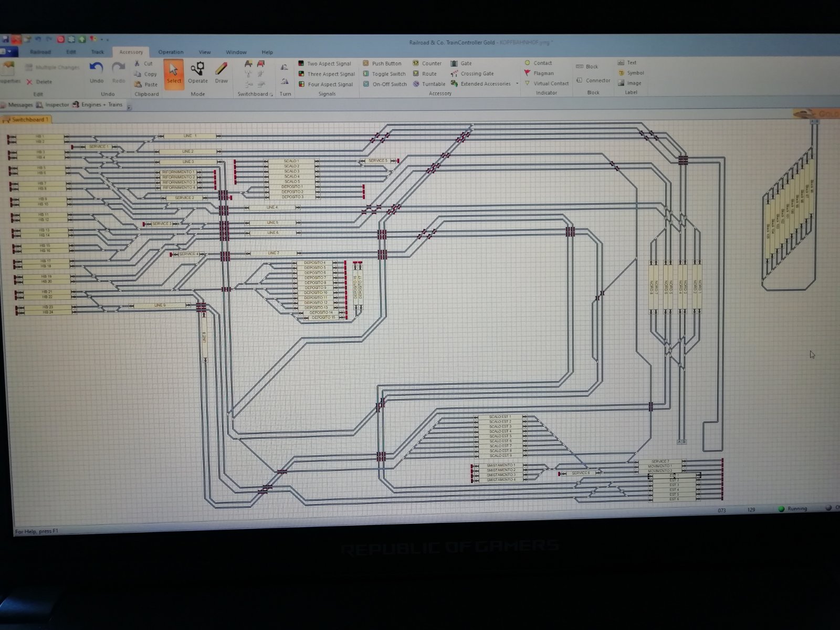Switch to the Operation ribbon tab
Image resolution: width=840 pixels, height=630 pixels.
[171, 52]
